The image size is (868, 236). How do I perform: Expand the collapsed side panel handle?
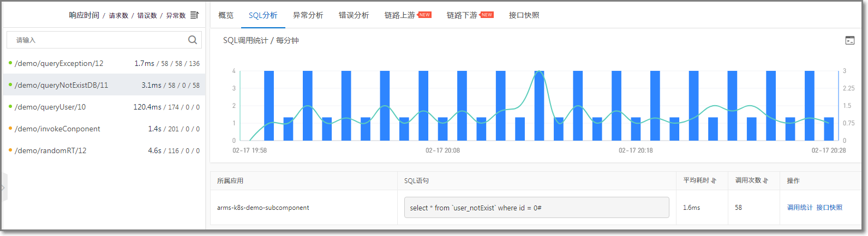[x=4, y=187]
